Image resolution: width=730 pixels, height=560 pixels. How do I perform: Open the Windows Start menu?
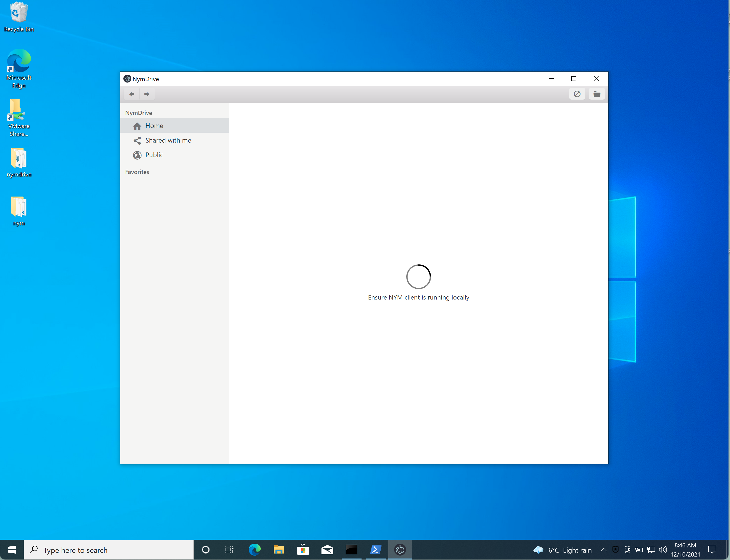point(12,550)
